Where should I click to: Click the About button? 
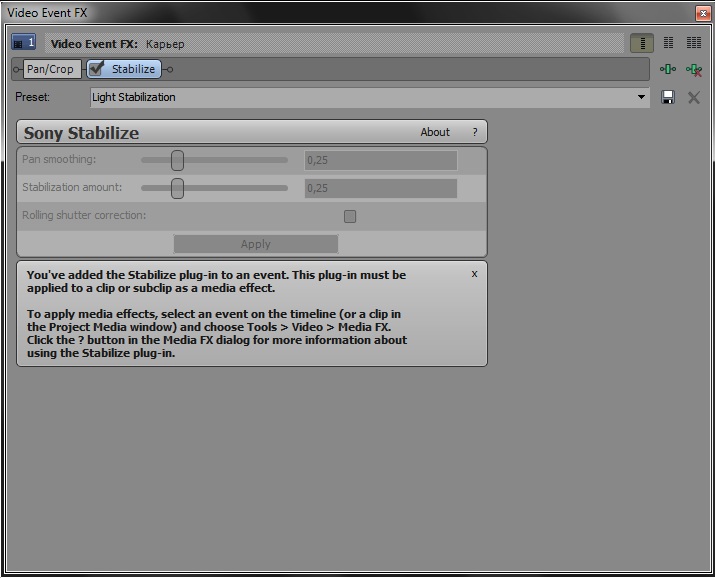[x=435, y=132]
